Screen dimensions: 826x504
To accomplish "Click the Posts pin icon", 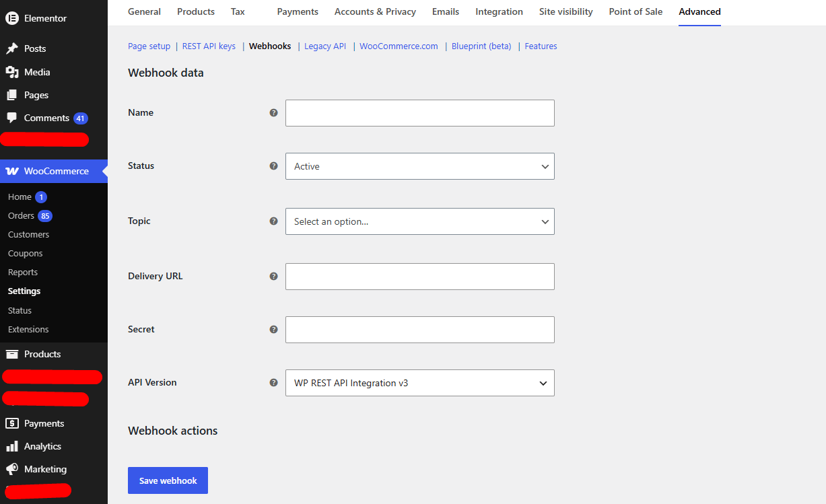I will point(11,48).
